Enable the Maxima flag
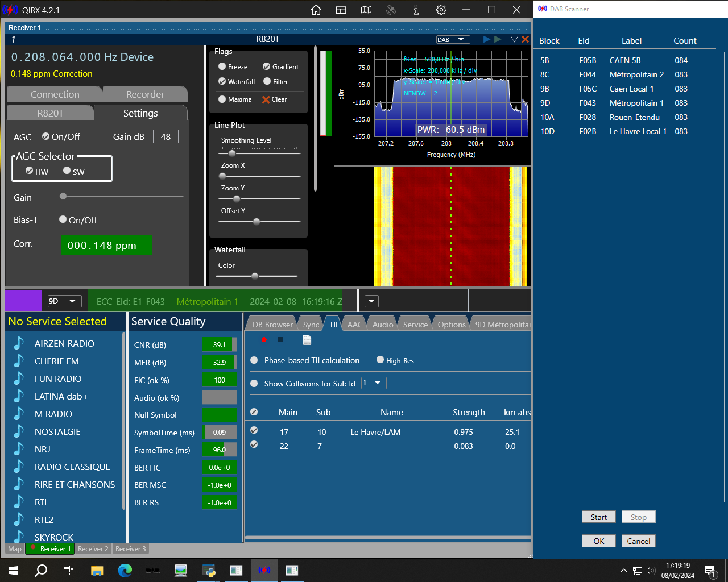 coord(222,99)
